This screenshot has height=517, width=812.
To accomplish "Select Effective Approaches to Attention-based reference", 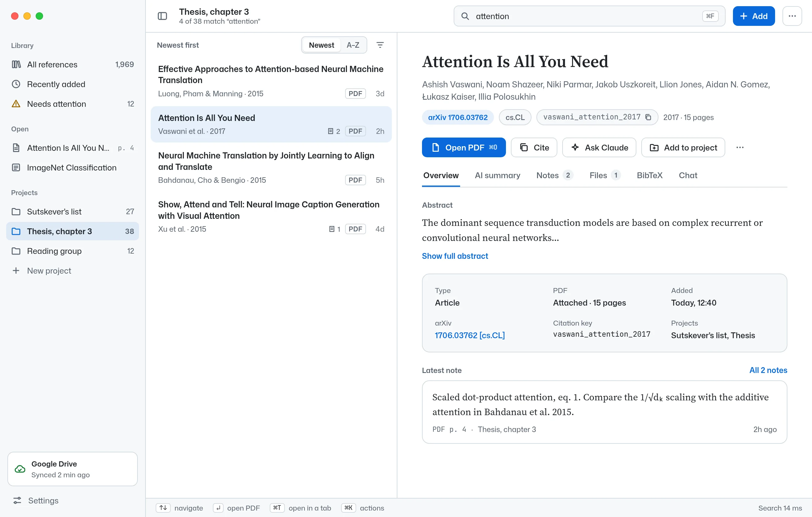I will coord(271,81).
